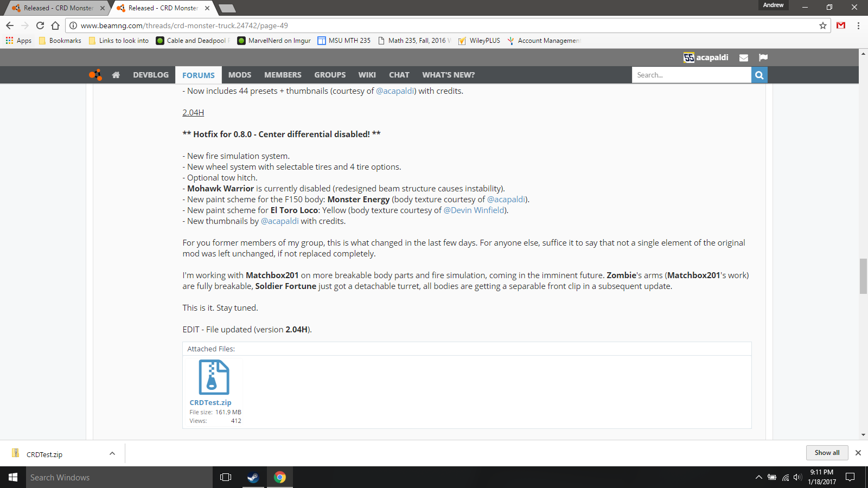Open the Cable and Deadpool bookmark
Viewport: 868px width, 488px height.
point(193,41)
